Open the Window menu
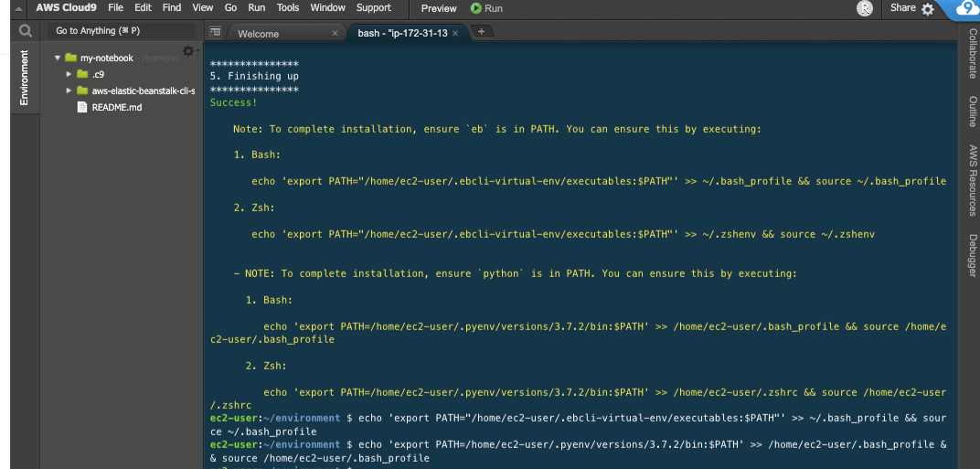The image size is (980, 469). pyautogui.click(x=328, y=8)
